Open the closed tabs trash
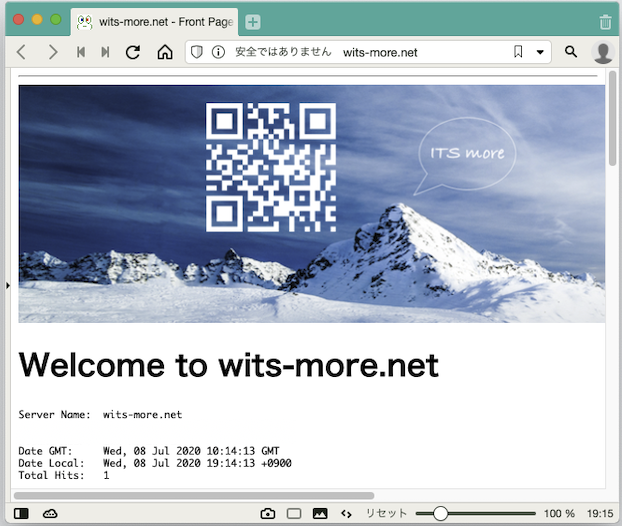This screenshot has width=622, height=526. tap(604, 22)
